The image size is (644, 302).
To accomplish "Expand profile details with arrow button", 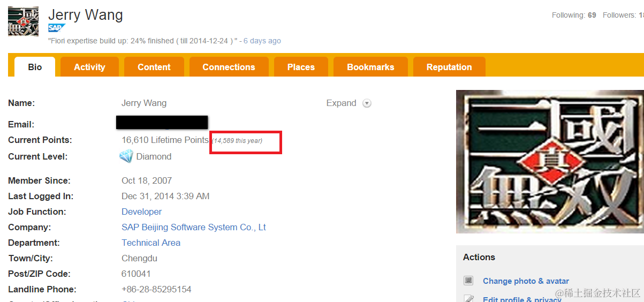I will click(367, 103).
